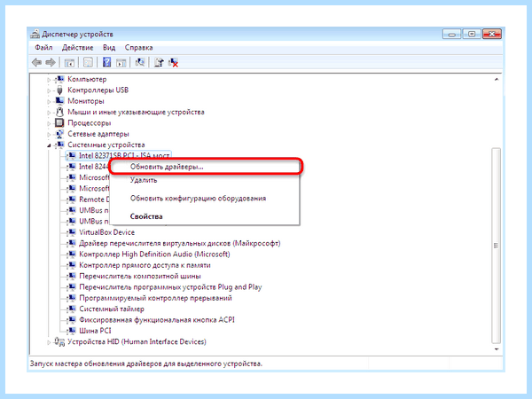This screenshot has height=399, width=532.
Task: Click the monitor icon beside Мониторы
Action: click(x=59, y=101)
